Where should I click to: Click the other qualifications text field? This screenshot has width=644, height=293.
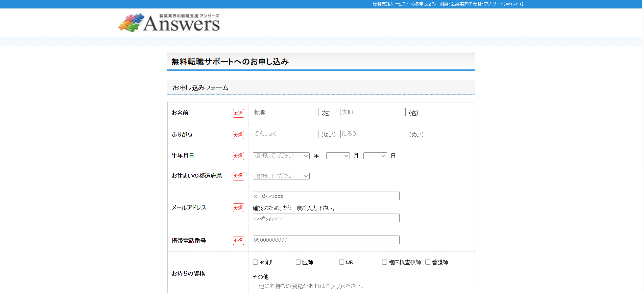point(353,286)
